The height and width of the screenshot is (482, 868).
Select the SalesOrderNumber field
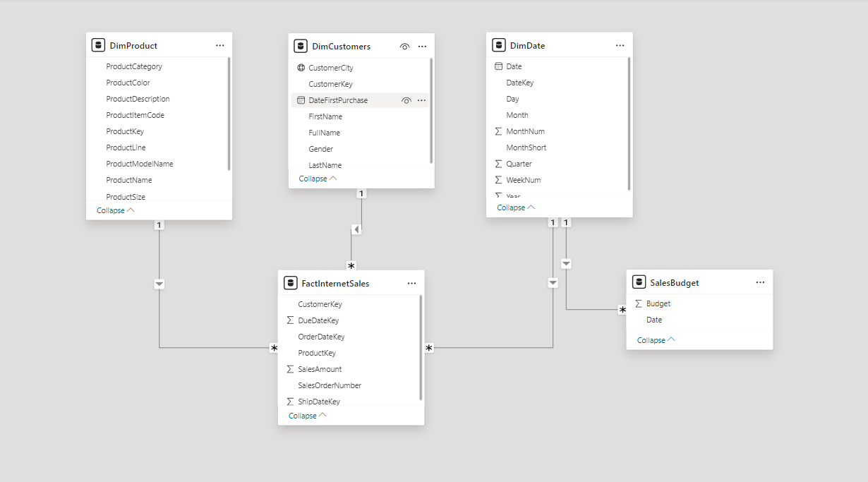click(330, 385)
